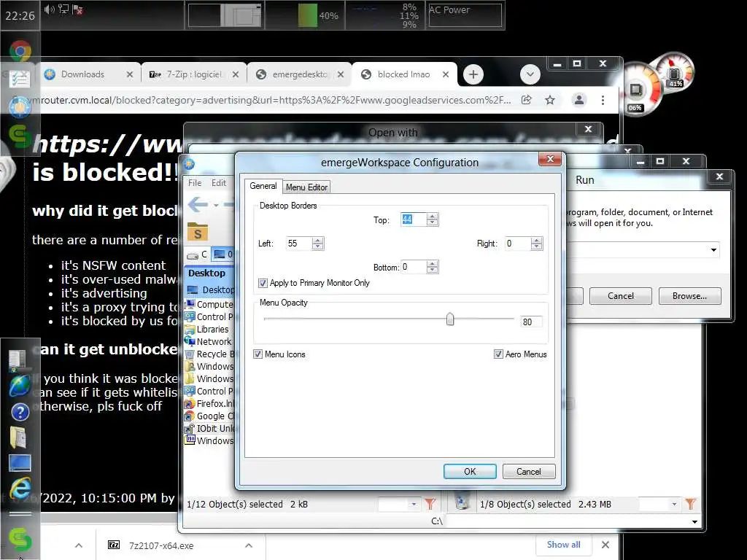Click the Chrome address bar URL

coord(271,100)
